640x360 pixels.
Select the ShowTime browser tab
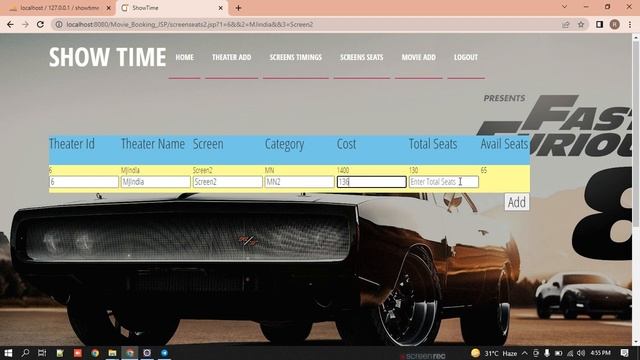click(x=172, y=8)
